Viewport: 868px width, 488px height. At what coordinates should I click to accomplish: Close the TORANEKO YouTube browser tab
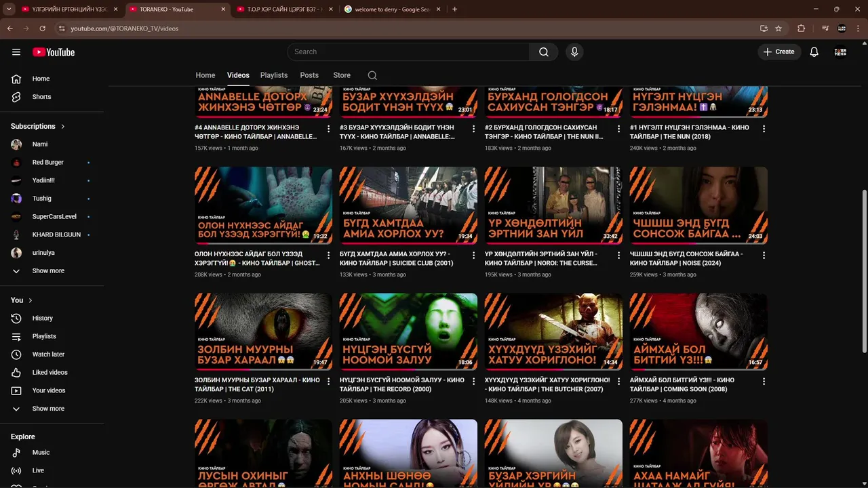click(x=223, y=9)
